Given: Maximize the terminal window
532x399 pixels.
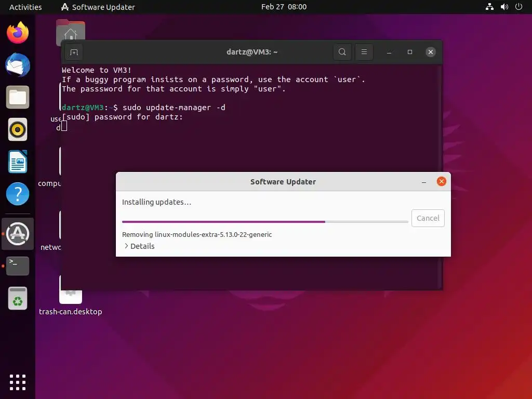Looking at the screenshot, I should click(x=410, y=52).
